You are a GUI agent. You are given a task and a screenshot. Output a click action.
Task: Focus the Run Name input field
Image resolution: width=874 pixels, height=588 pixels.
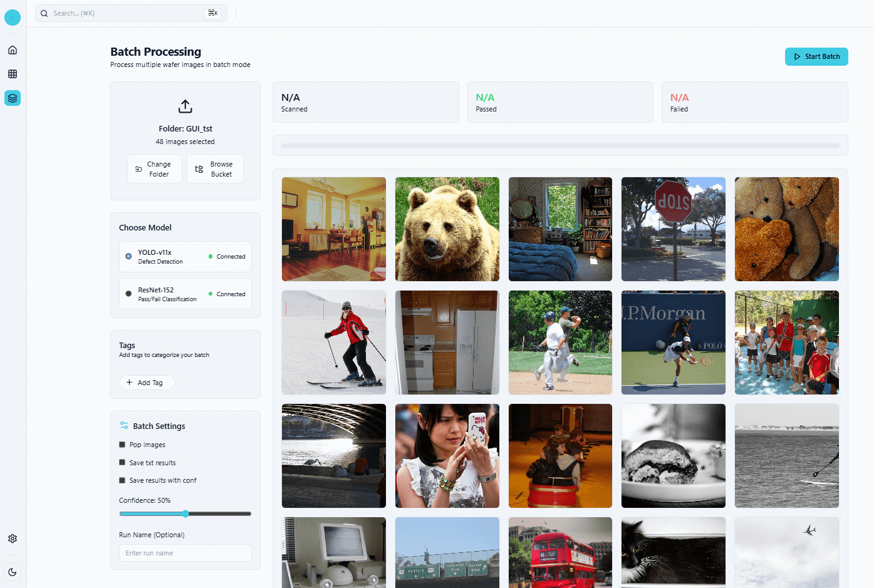click(185, 553)
